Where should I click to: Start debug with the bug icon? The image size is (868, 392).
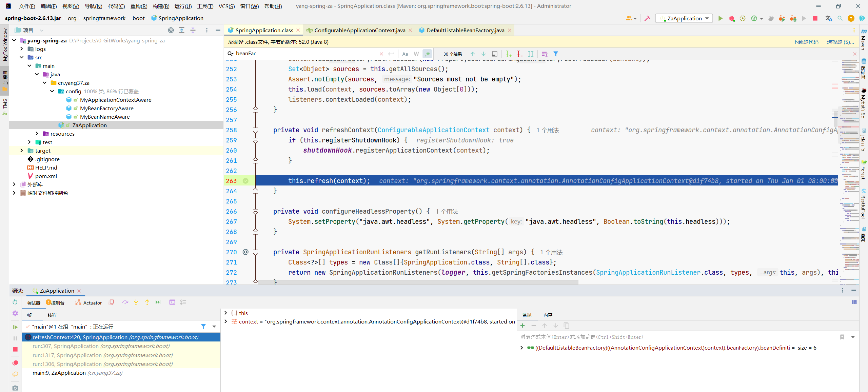732,18
